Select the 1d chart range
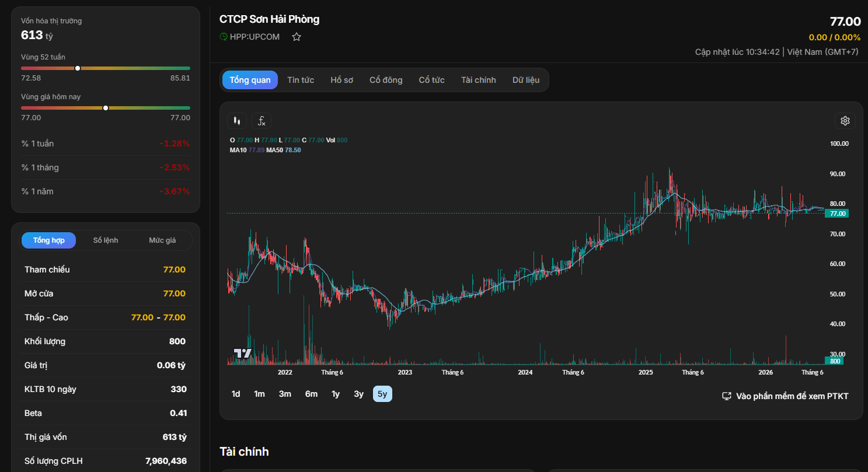 [236, 394]
